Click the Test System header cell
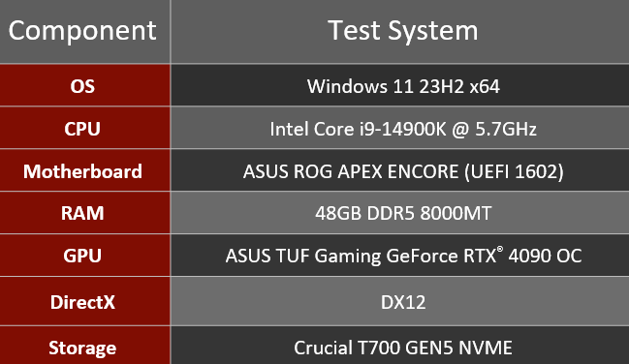The height and width of the screenshot is (364, 629). click(x=400, y=31)
